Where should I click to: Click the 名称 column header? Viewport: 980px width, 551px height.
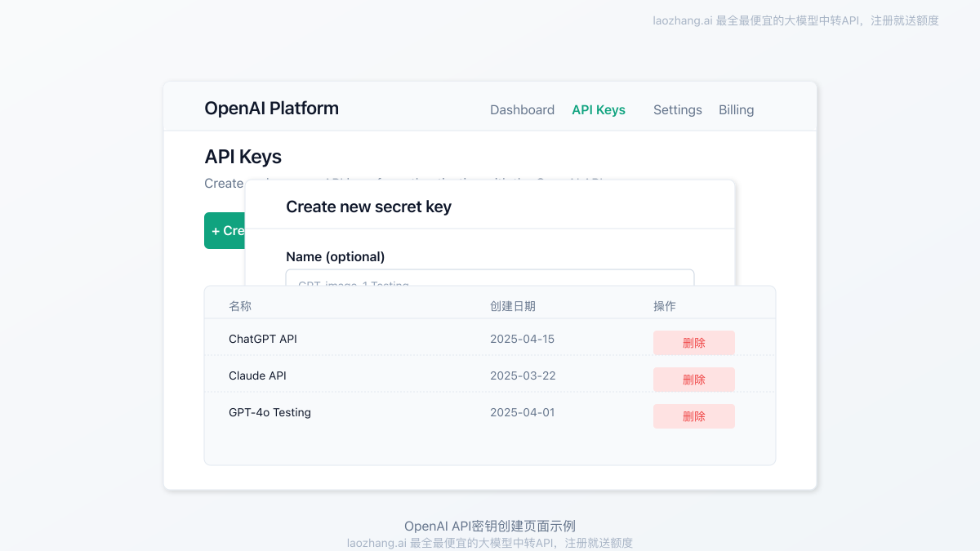(240, 306)
